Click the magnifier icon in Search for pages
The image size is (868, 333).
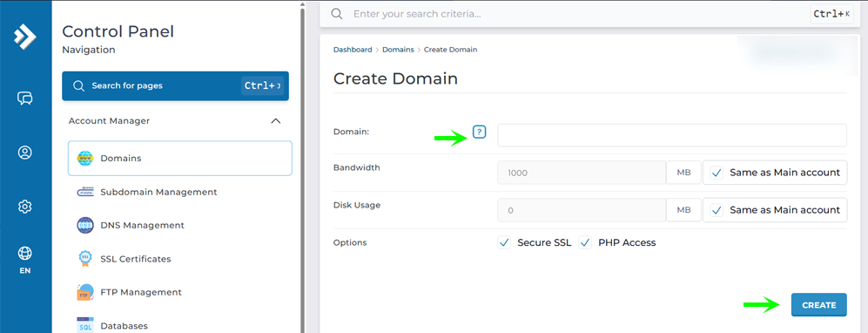78,86
